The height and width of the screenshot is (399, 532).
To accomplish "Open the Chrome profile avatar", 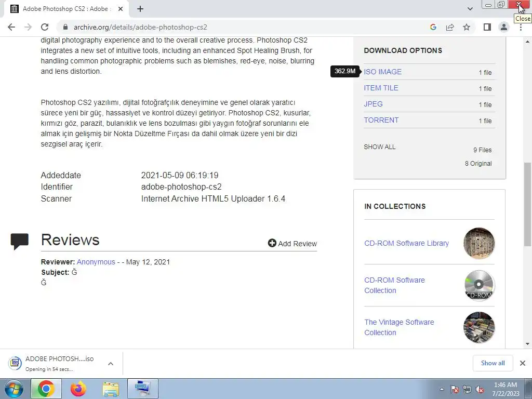I will coord(504,27).
